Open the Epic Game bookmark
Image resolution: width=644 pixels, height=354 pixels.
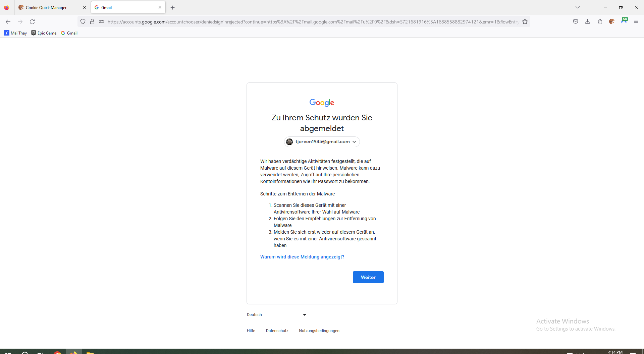(x=44, y=33)
